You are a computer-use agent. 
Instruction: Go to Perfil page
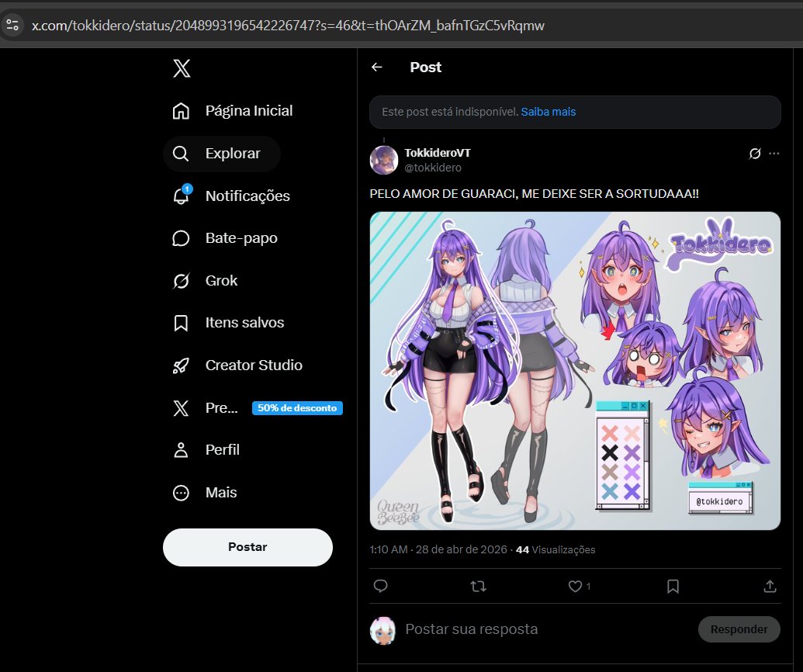point(206,450)
